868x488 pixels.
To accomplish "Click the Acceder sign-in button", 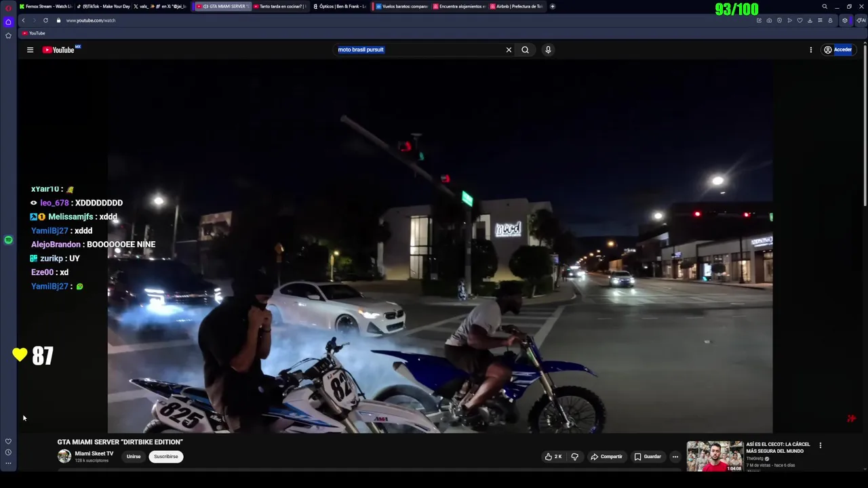I will 837,49.
